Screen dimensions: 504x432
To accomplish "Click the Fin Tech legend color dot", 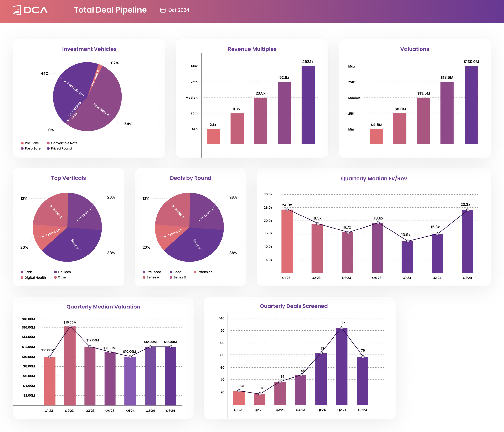I will pos(56,272).
